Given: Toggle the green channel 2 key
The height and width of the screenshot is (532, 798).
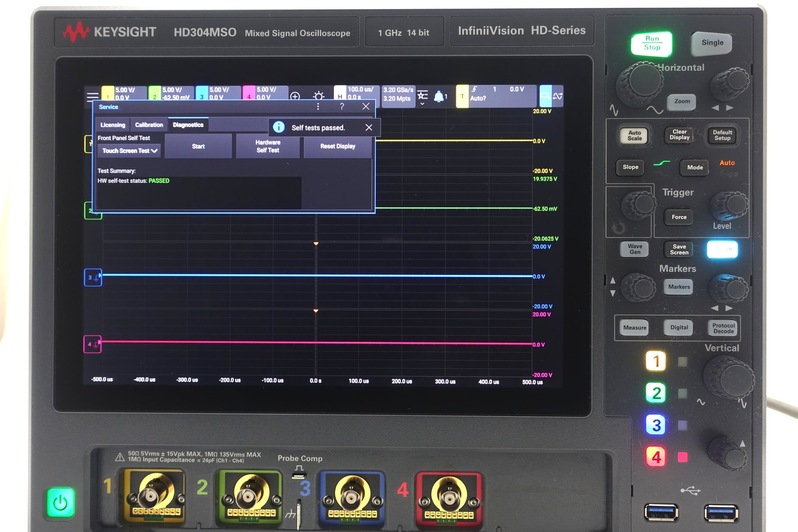Looking at the screenshot, I should (656, 393).
